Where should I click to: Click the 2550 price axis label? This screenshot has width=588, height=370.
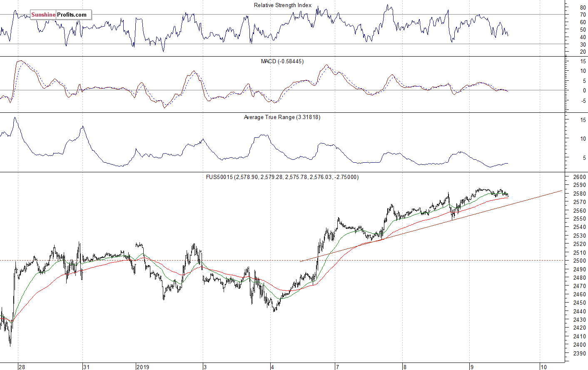[579, 219]
